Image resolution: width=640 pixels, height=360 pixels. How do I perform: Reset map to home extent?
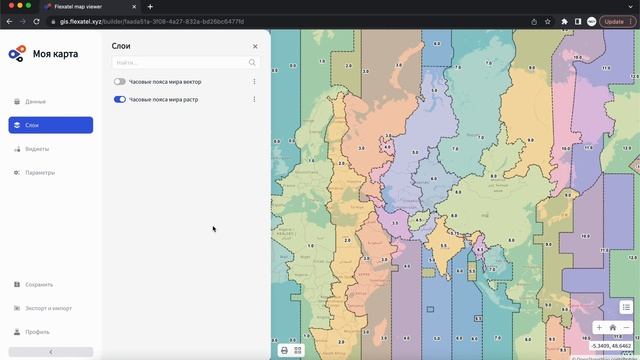tap(613, 327)
